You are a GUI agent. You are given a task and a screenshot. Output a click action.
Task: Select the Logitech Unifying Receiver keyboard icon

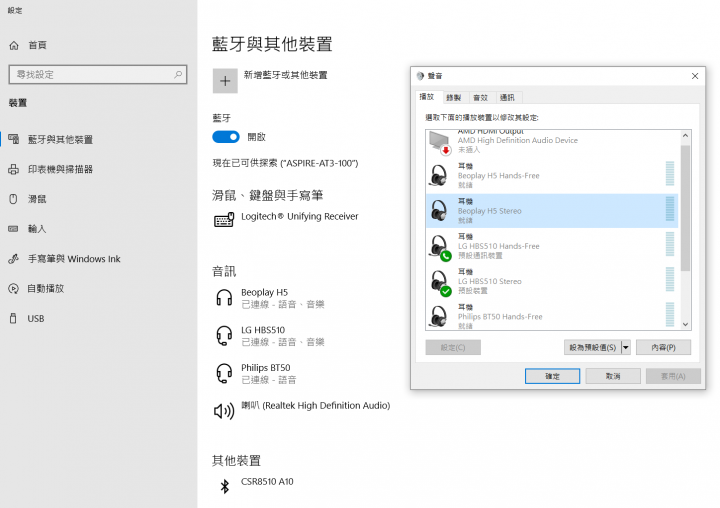224,220
